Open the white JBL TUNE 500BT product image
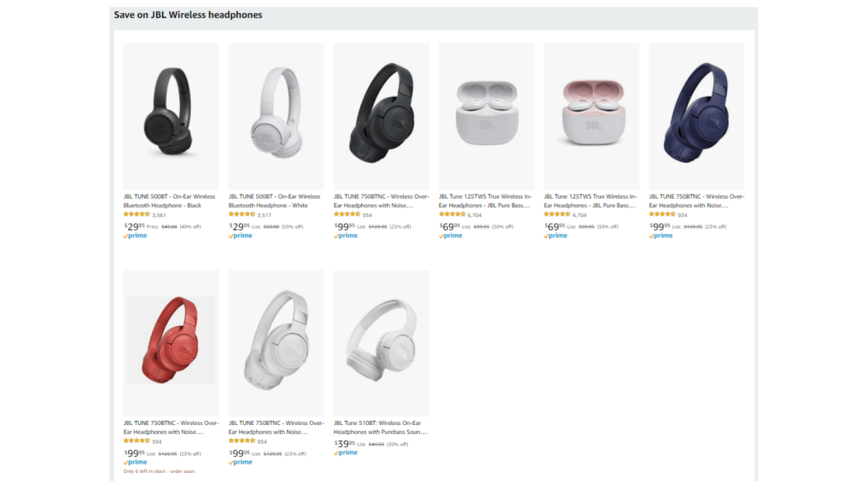This screenshot has width=868, height=488. point(276,116)
